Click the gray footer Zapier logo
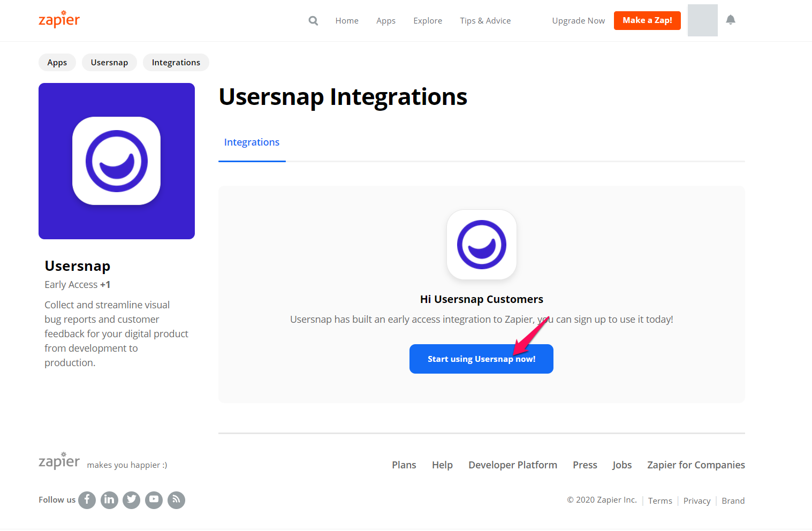 [59, 461]
